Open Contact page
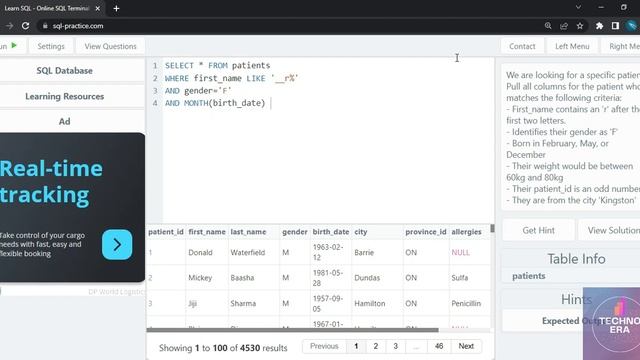Viewport: 640px width, 360px height. click(x=522, y=46)
